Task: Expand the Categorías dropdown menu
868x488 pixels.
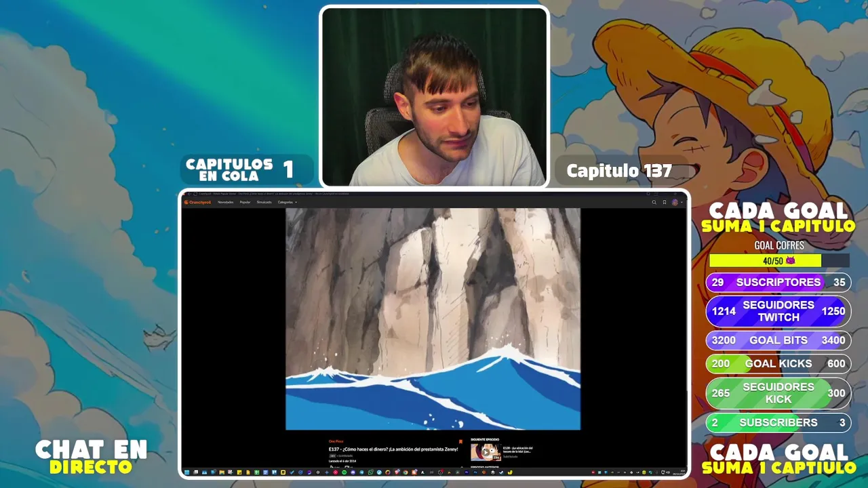Action: [x=287, y=202]
